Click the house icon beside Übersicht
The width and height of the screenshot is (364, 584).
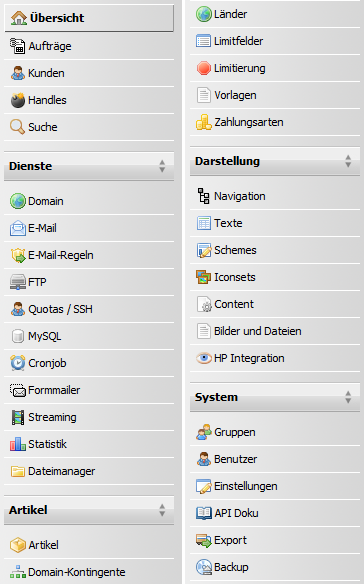click(19, 18)
